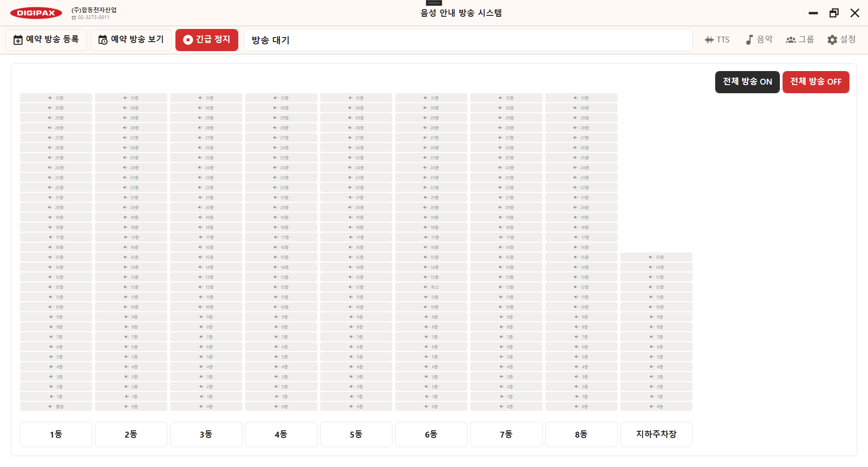Click the muted speaker icon on 젠장
This screenshot has width=868, height=467.
pos(51,406)
